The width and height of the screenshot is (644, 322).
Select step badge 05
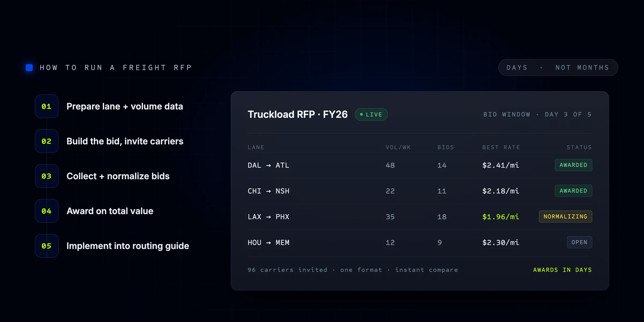point(47,246)
